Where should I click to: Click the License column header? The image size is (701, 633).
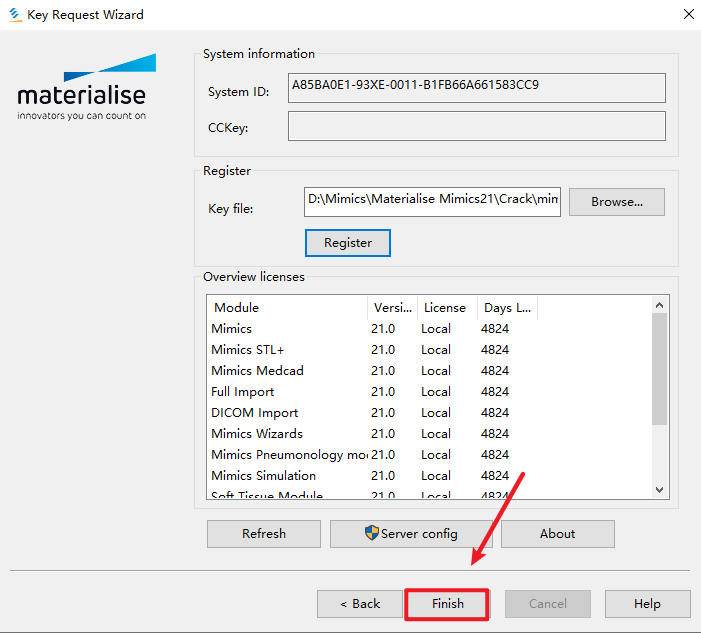pyautogui.click(x=445, y=308)
